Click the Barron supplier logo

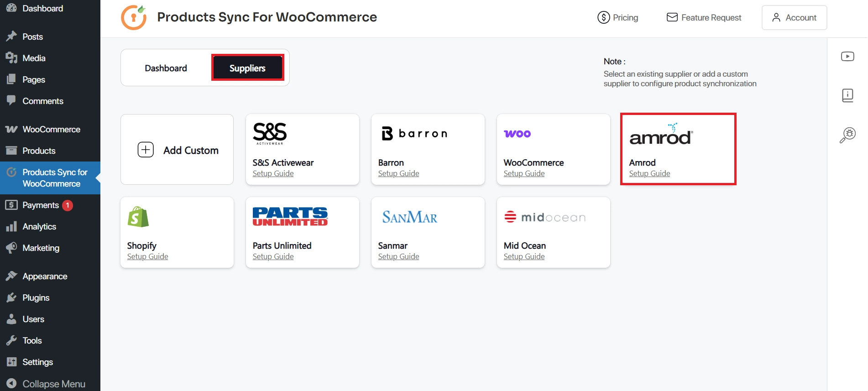(413, 133)
